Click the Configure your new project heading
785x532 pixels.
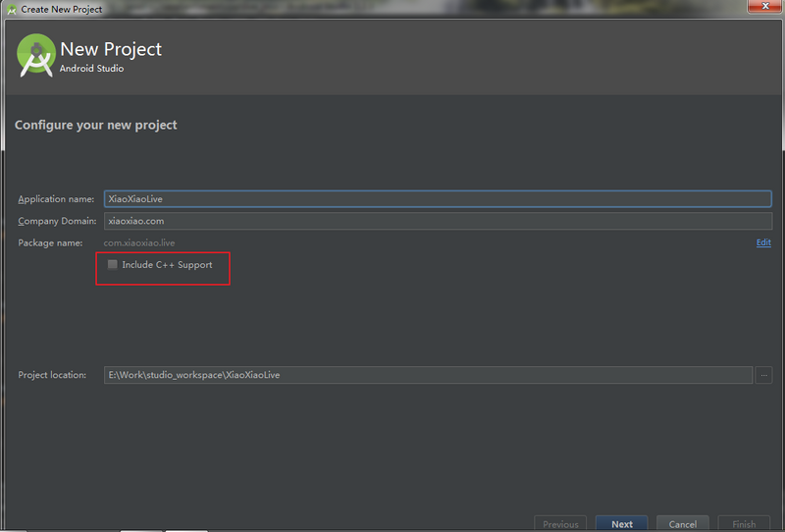click(95, 125)
